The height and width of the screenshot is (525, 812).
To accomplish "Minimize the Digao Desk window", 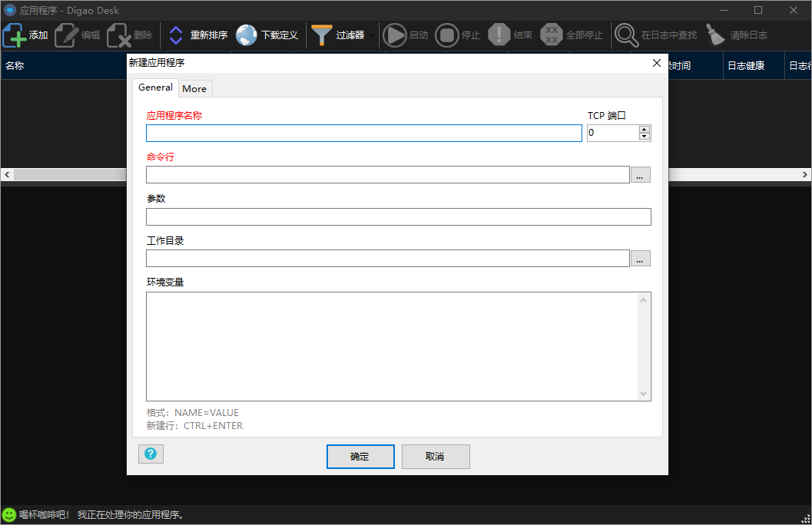I will (724, 10).
